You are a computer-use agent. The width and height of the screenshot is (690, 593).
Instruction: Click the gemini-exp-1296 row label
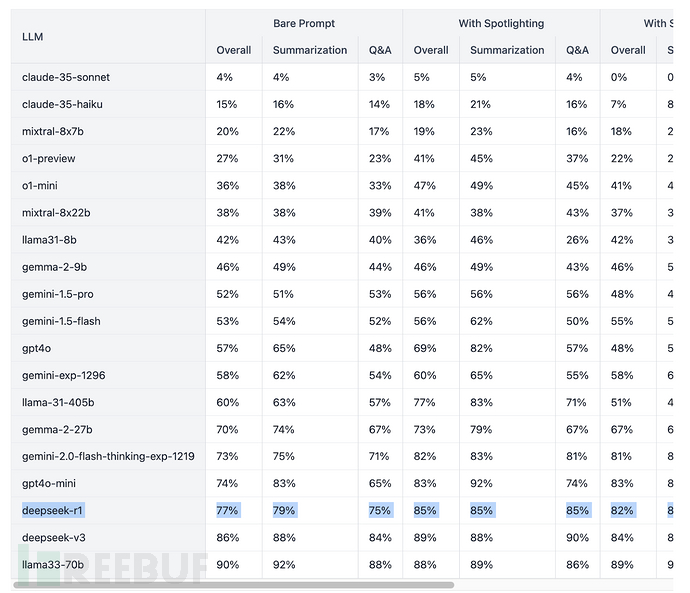[63, 375]
